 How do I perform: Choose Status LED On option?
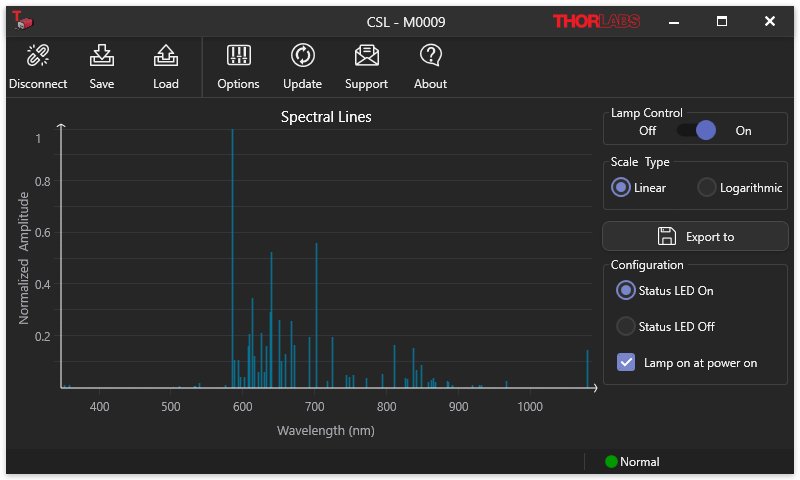click(626, 291)
